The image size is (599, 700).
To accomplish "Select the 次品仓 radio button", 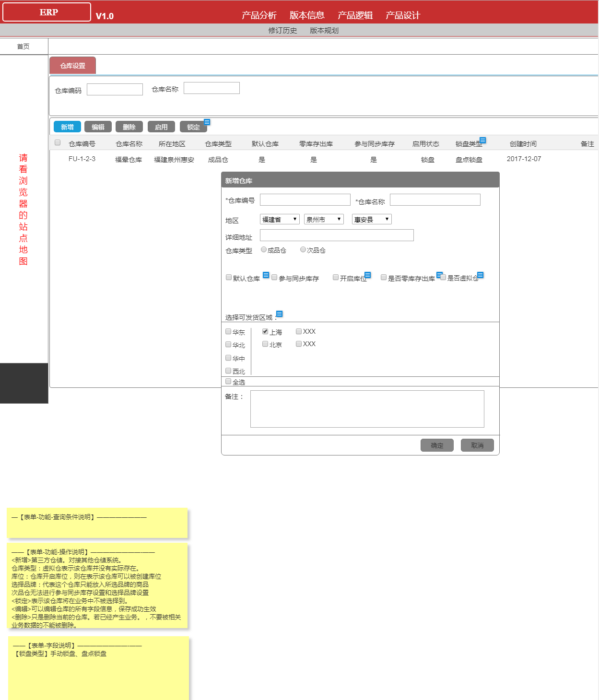I will tap(303, 249).
